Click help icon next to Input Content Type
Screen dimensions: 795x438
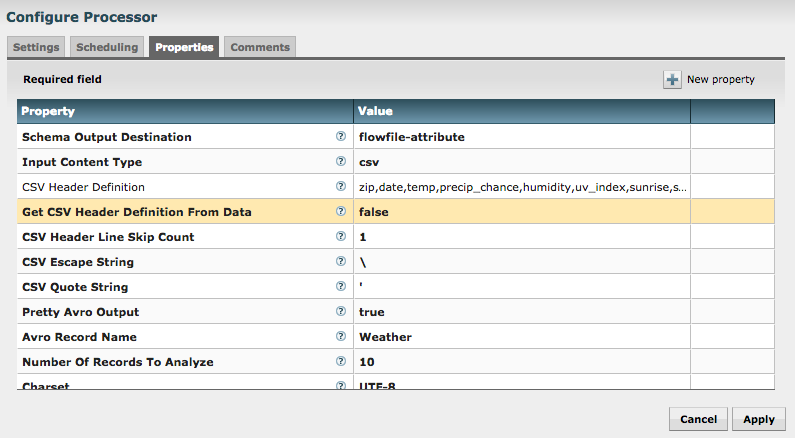click(x=341, y=161)
